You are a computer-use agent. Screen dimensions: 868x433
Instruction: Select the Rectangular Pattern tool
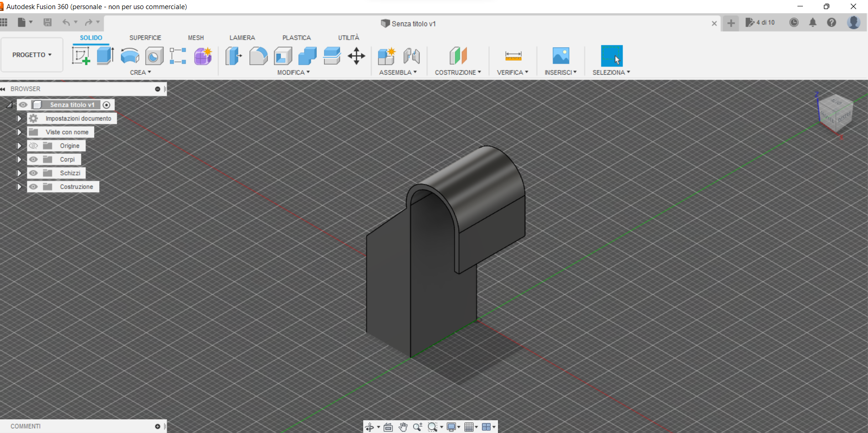point(178,56)
